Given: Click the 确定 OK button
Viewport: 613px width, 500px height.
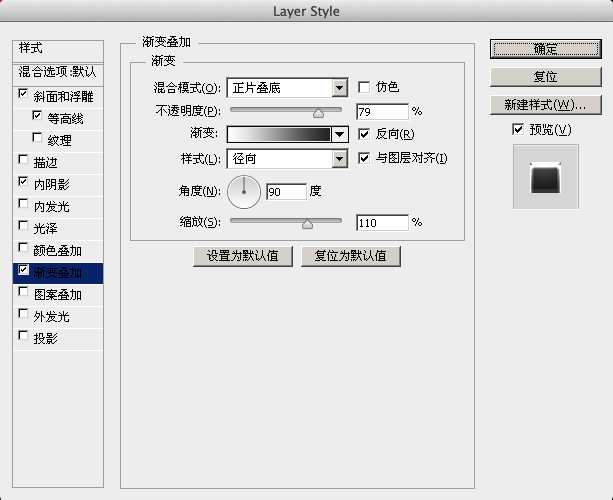Looking at the screenshot, I should click(x=546, y=49).
